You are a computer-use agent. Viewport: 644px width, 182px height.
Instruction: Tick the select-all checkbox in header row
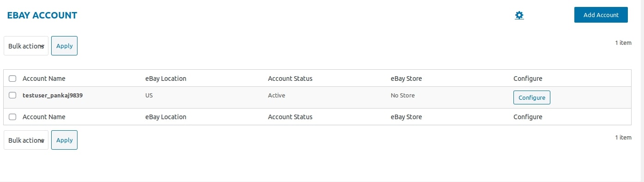click(x=12, y=79)
